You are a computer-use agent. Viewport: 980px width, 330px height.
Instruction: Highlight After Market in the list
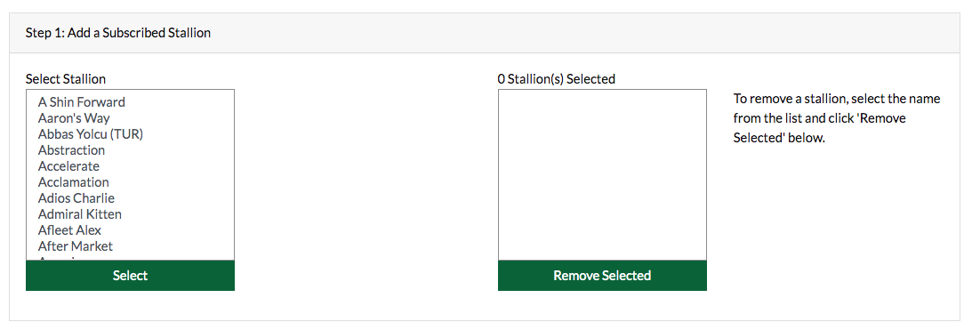[x=129, y=246]
